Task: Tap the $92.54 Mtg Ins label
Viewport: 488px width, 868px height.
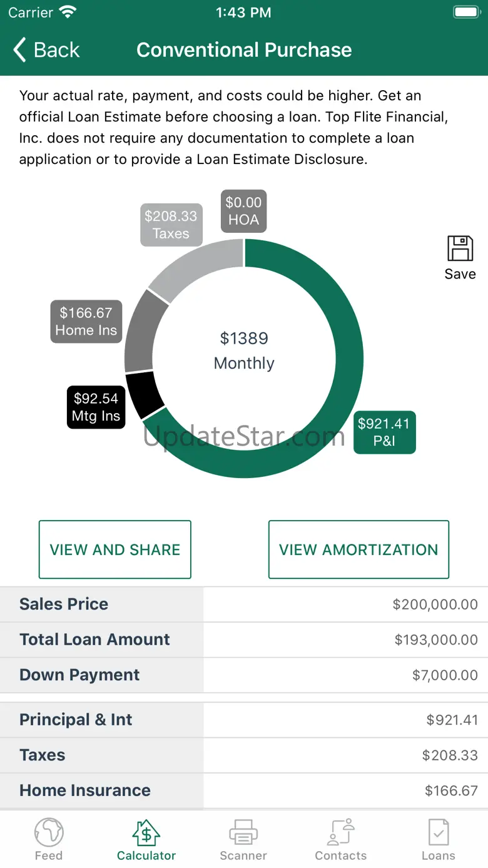Action: pyautogui.click(x=96, y=407)
